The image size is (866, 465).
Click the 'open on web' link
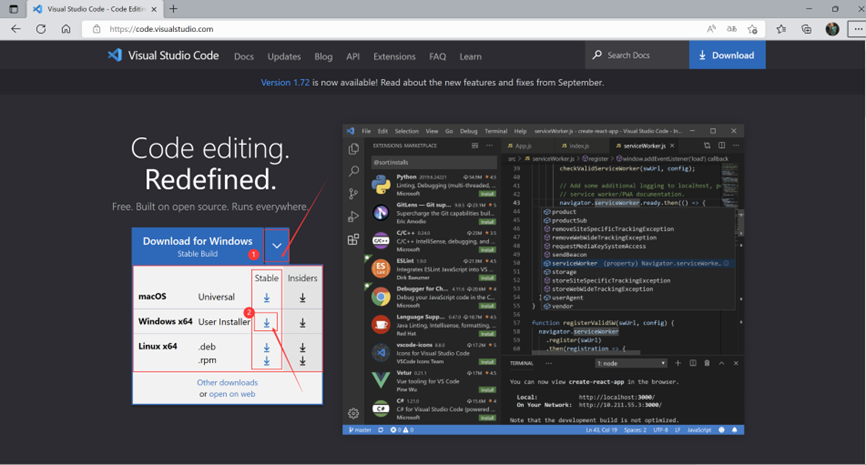tap(232, 394)
